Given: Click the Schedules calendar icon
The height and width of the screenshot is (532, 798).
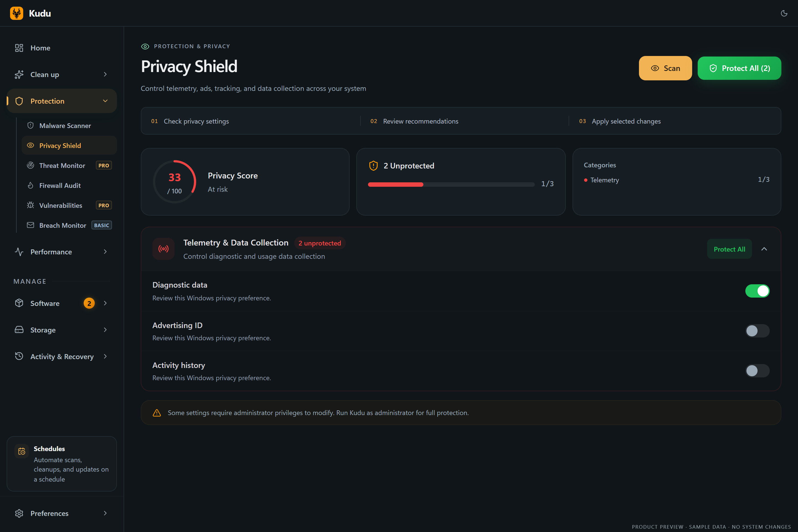Looking at the screenshot, I should tap(22, 451).
